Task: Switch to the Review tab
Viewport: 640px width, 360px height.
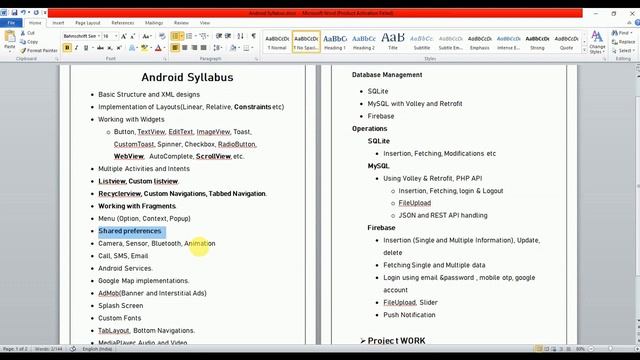Action: [x=181, y=23]
